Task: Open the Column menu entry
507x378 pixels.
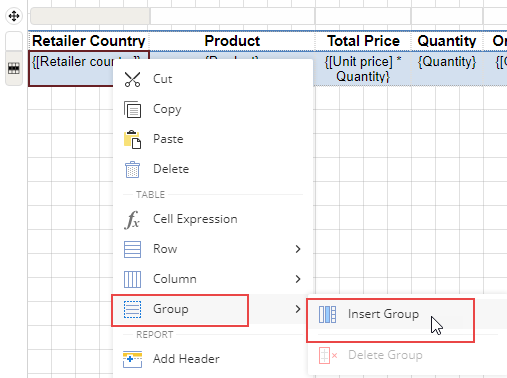Action: [x=213, y=279]
